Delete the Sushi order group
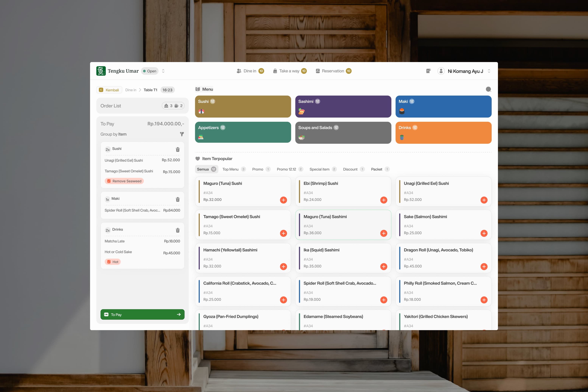Image resolution: width=588 pixels, height=392 pixels. (x=177, y=149)
